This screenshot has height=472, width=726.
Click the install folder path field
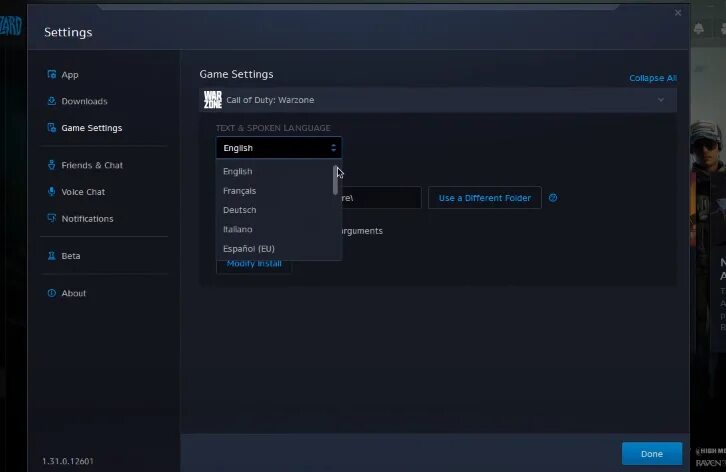point(382,198)
